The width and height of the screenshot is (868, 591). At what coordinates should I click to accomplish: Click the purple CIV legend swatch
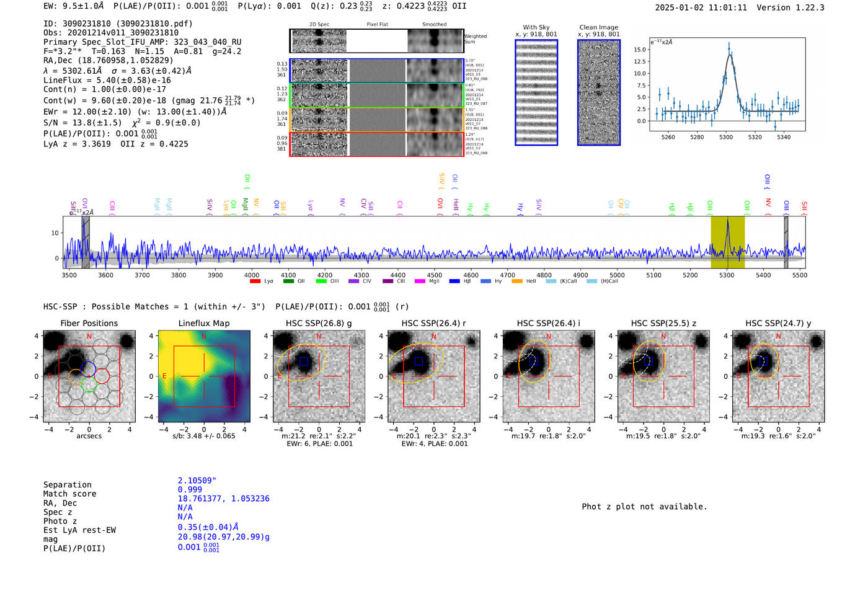point(354,282)
